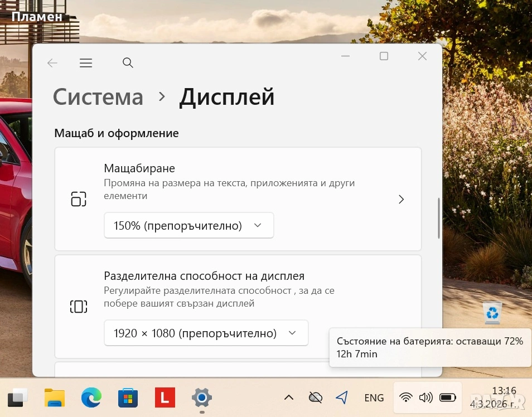Click the Settings window vertical scrollbar
Viewport: 532px width, 417px height.
tap(439, 217)
